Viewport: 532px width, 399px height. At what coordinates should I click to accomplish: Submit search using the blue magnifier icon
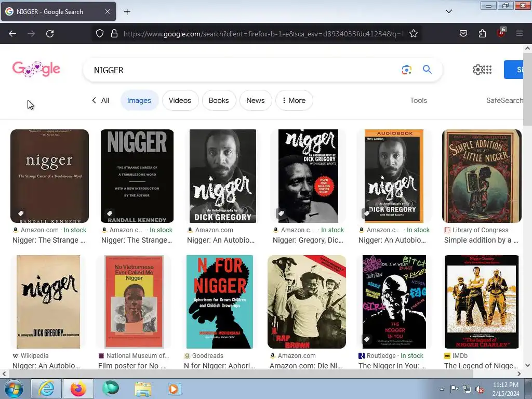pos(427,70)
